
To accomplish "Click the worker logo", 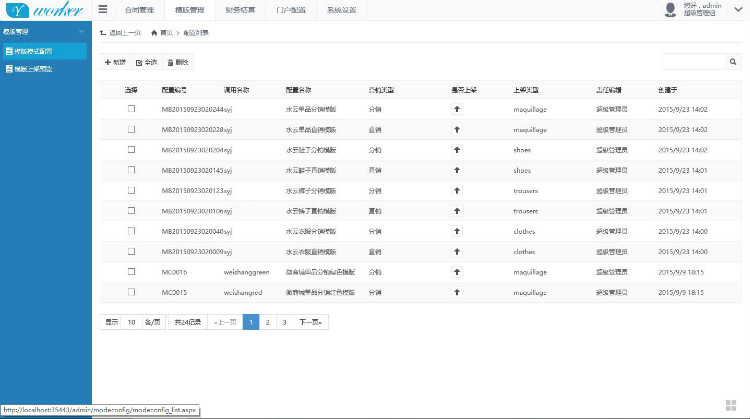I will tap(45, 10).
